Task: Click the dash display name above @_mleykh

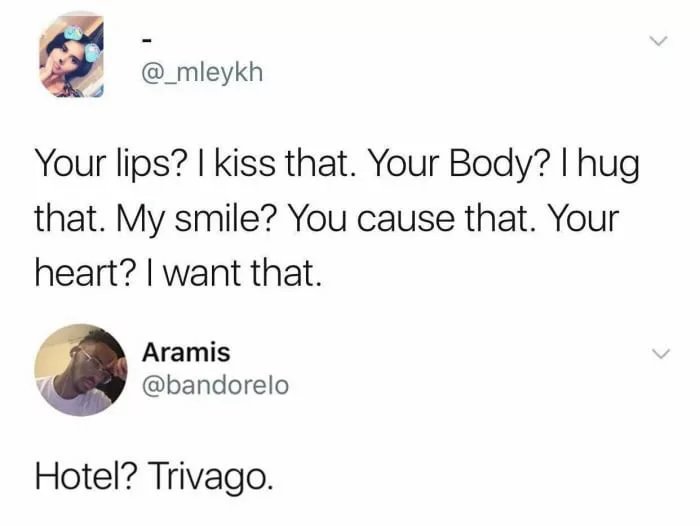Action: tap(146, 42)
